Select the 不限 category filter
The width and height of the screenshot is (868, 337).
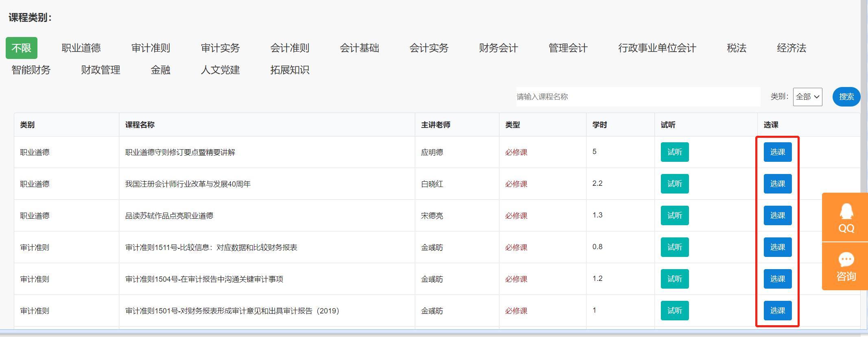[22, 48]
